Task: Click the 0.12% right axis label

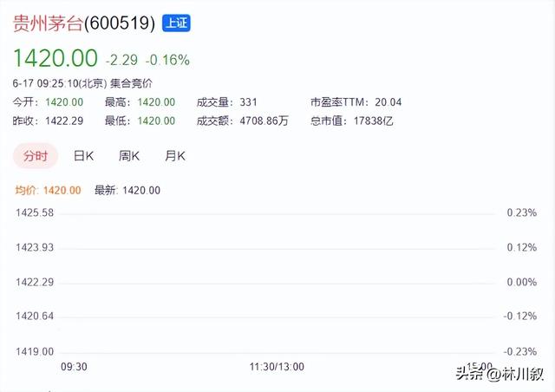Action: click(x=522, y=247)
